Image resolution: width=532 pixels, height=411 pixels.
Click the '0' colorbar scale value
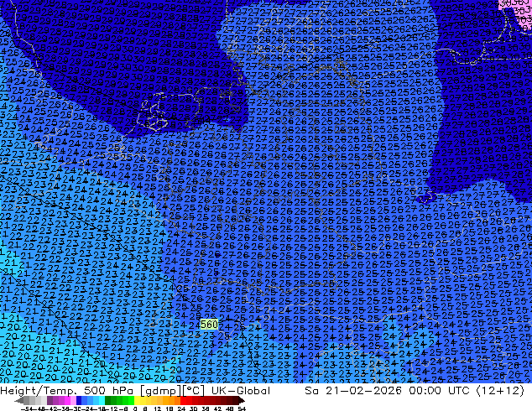(135, 408)
